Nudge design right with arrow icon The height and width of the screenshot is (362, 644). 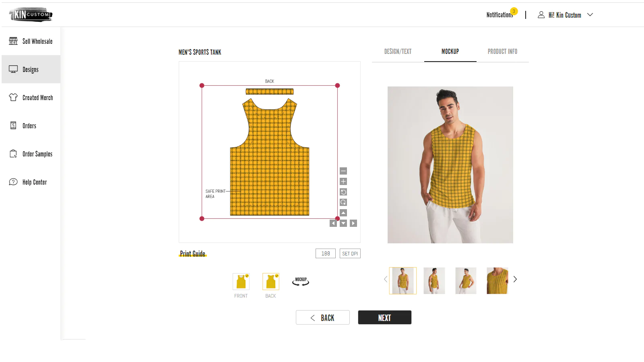(353, 223)
